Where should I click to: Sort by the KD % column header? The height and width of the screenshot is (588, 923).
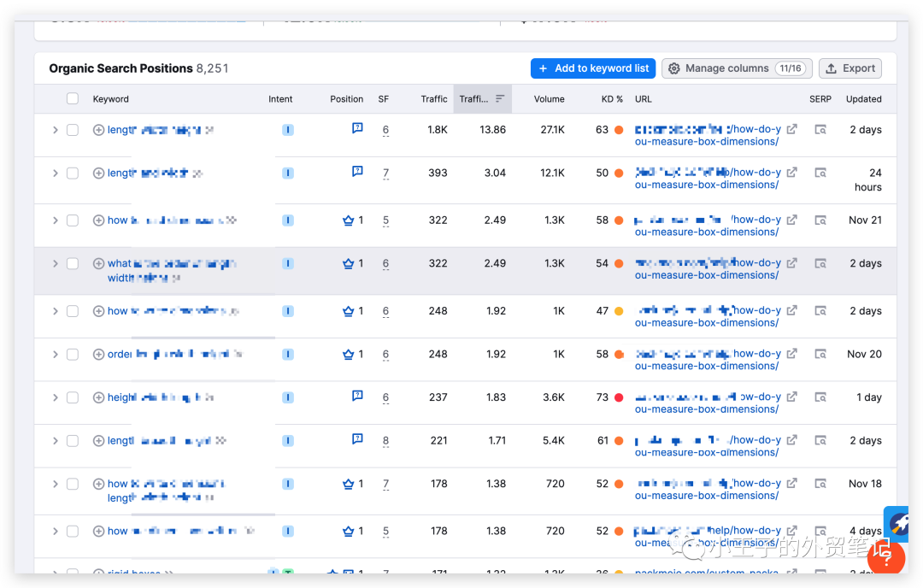click(x=612, y=99)
